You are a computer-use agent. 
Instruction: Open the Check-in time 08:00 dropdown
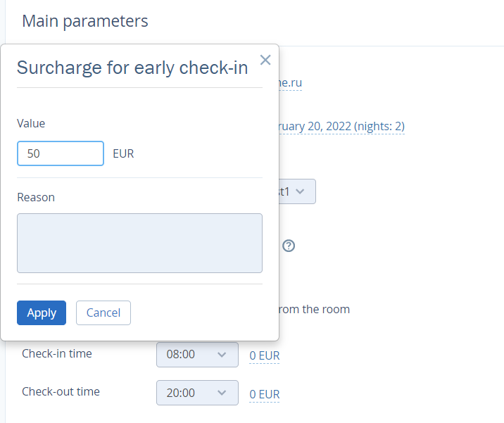click(x=197, y=355)
